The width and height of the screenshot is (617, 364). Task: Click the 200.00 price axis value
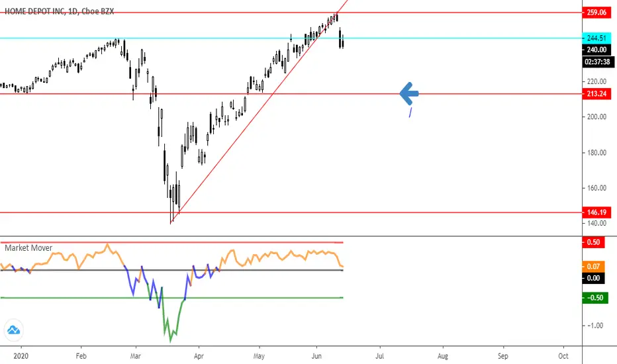point(596,117)
